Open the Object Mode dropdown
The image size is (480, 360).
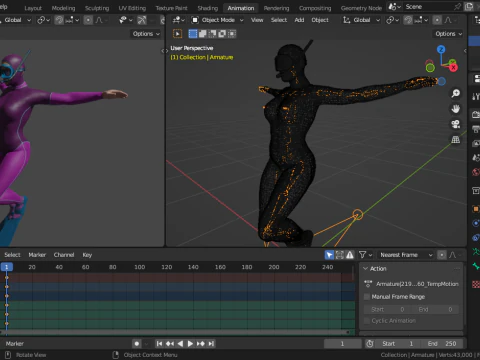click(218, 20)
